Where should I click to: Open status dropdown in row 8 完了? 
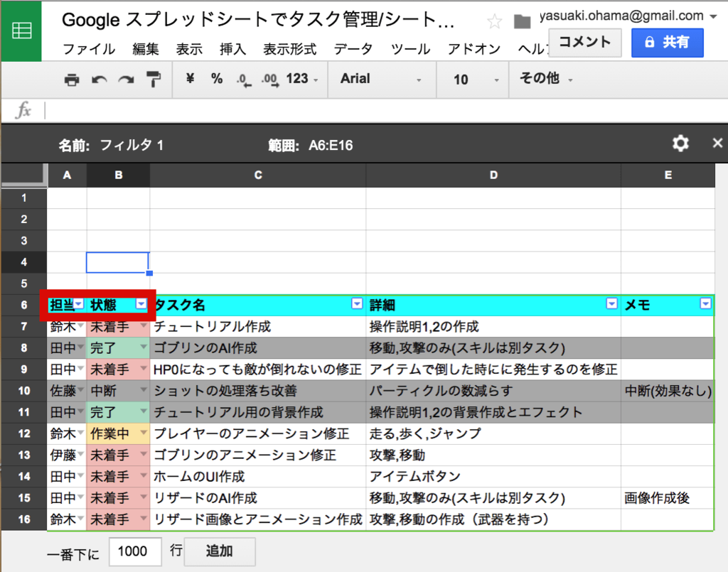point(144,347)
